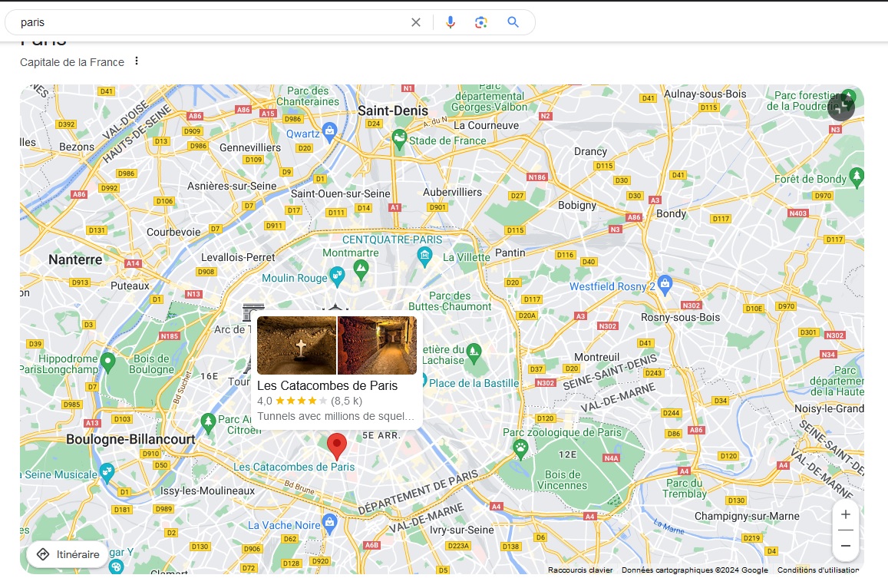The height and width of the screenshot is (588, 888).
Task: Click the Ivry-sur-Seine label
Action: coord(461,530)
